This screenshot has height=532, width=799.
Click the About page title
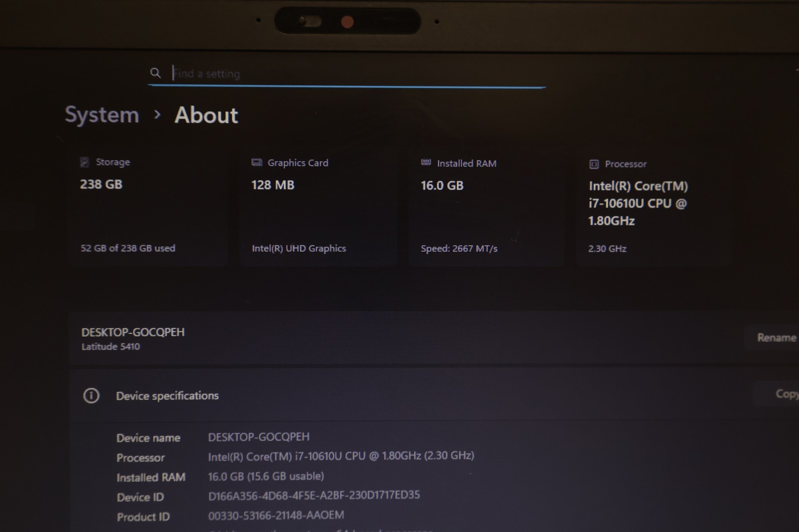(206, 115)
